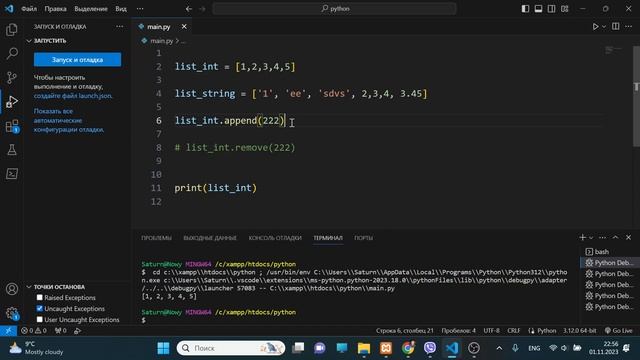Image resolution: width=640 pixels, height=360 pixels.
Task: Click the editor vertical scrollbar
Action: point(636,96)
